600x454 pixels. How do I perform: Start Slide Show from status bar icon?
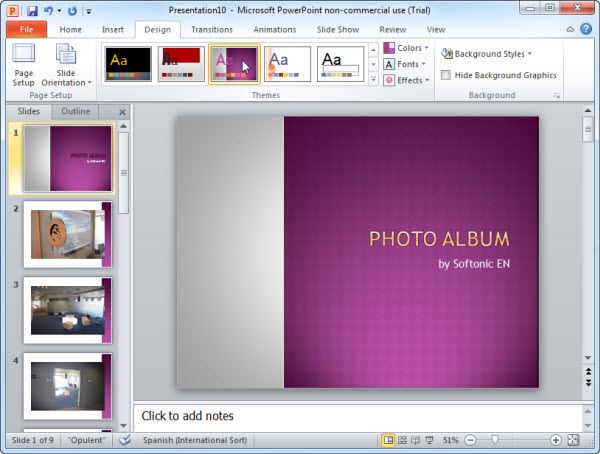(x=430, y=440)
